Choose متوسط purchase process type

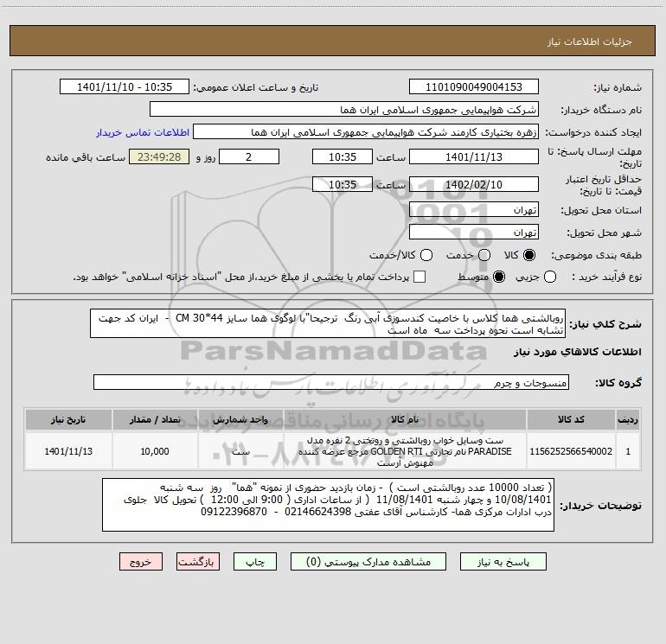tap(499, 277)
